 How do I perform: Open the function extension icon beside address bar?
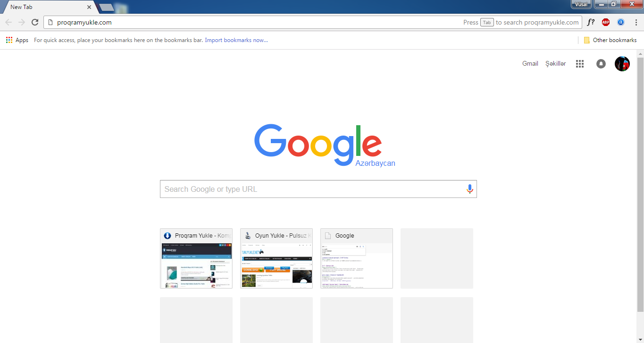tap(591, 22)
